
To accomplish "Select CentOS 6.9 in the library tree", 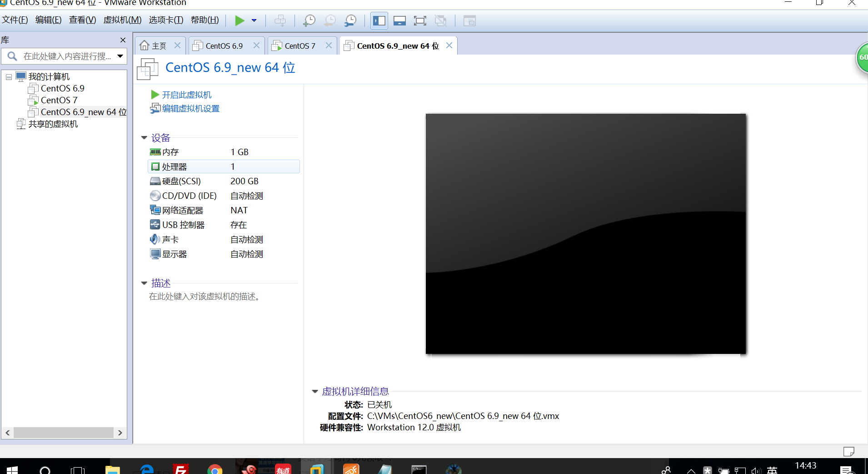I will (62, 88).
